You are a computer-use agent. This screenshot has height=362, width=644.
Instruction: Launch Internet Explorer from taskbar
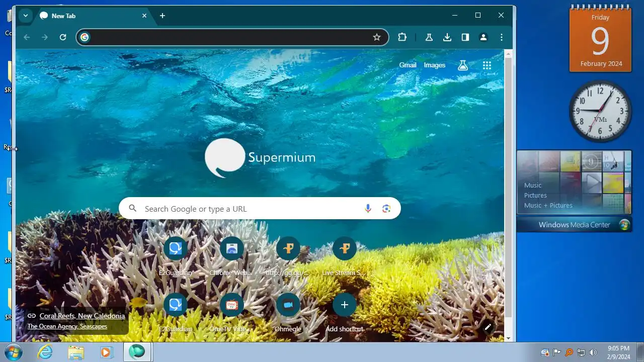pos(45,352)
